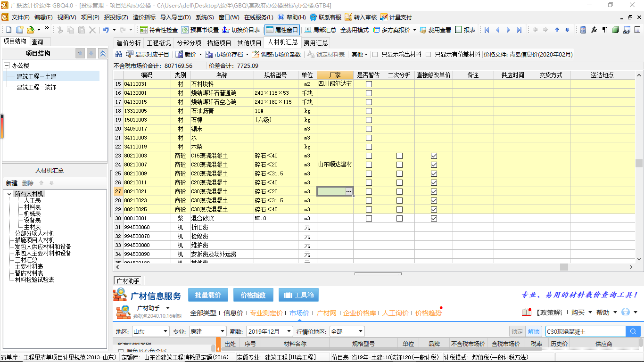The image size is (644, 362).
Task: Switch to 查询 tab in left panel
Action: (37, 42)
